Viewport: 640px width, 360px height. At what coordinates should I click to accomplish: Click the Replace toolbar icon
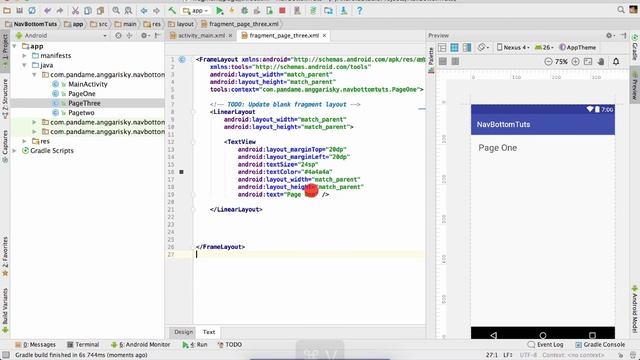coord(128,11)
